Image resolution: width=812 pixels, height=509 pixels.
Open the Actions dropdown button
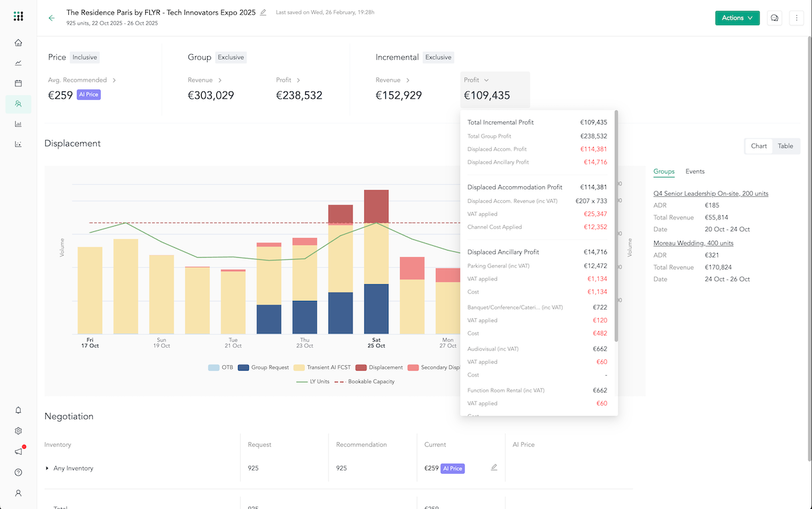(737, 18)
